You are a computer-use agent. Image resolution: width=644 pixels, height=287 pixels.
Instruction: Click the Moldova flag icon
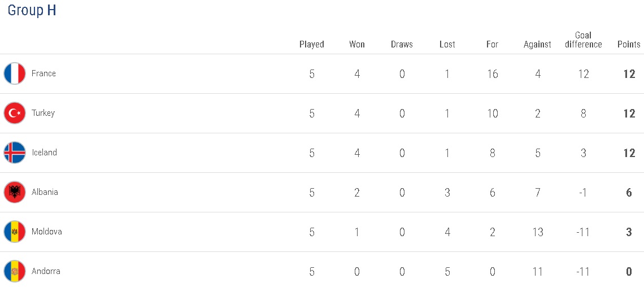pyautogui.click(x=15, y=232)
